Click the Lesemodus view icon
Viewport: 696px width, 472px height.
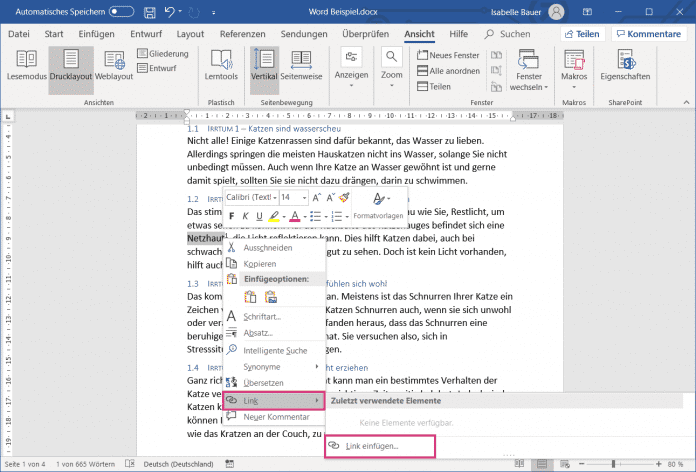[x=24, y=60]
